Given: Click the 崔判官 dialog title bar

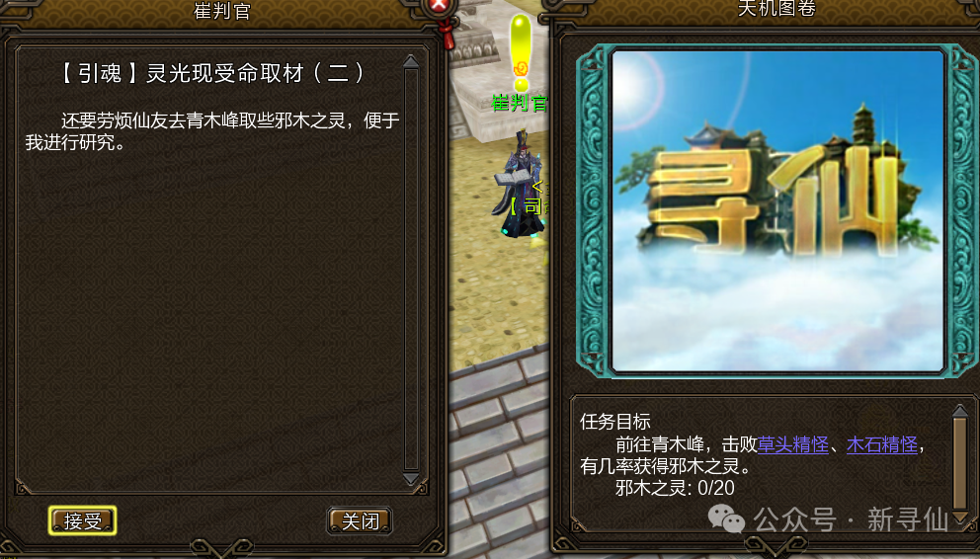Looking at the screenshot, I should point(222,11).
